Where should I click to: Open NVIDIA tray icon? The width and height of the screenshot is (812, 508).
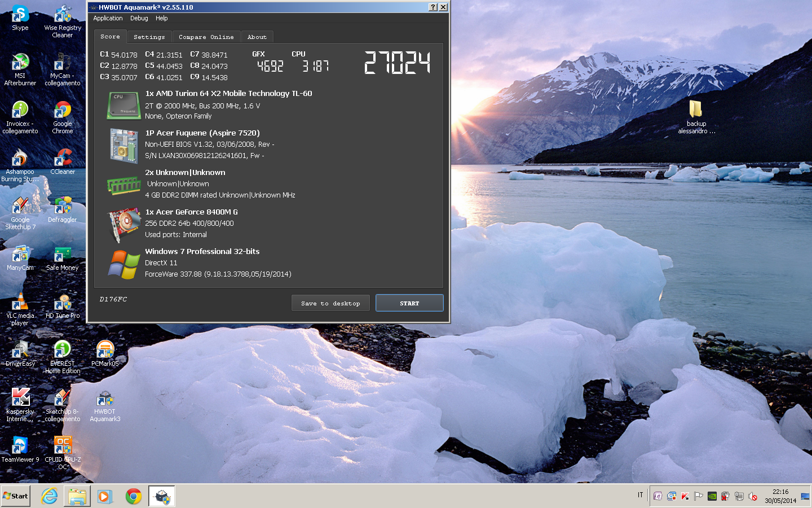[712, 496]
